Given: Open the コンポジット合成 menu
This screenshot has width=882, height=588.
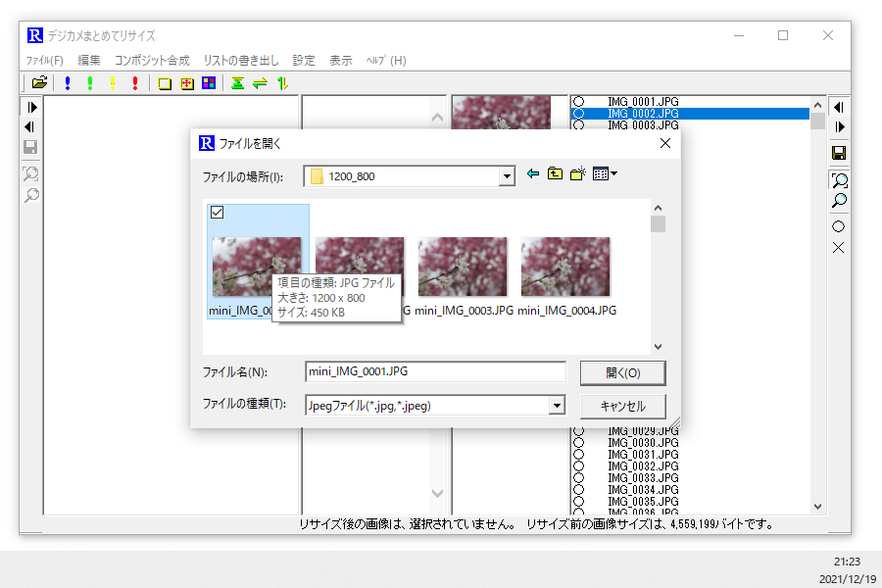Looking at the screenshot, I should (x=152, y=60).
